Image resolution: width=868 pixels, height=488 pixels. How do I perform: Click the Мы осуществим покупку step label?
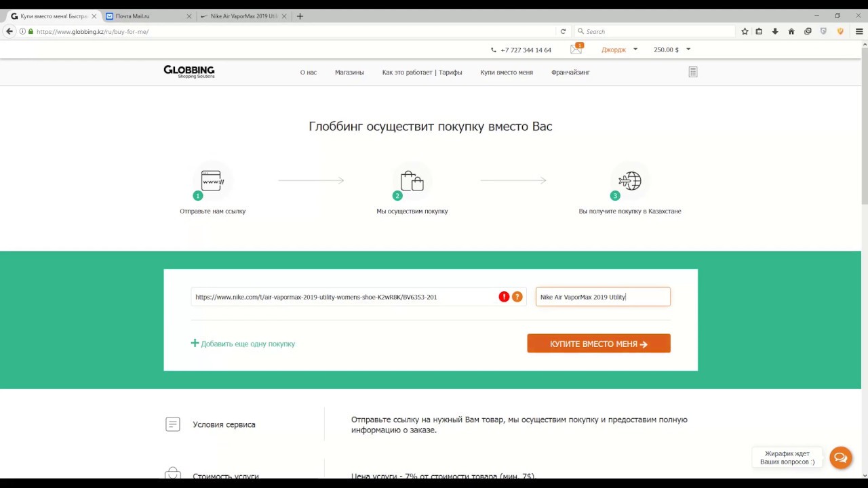(x=412, y=211)
